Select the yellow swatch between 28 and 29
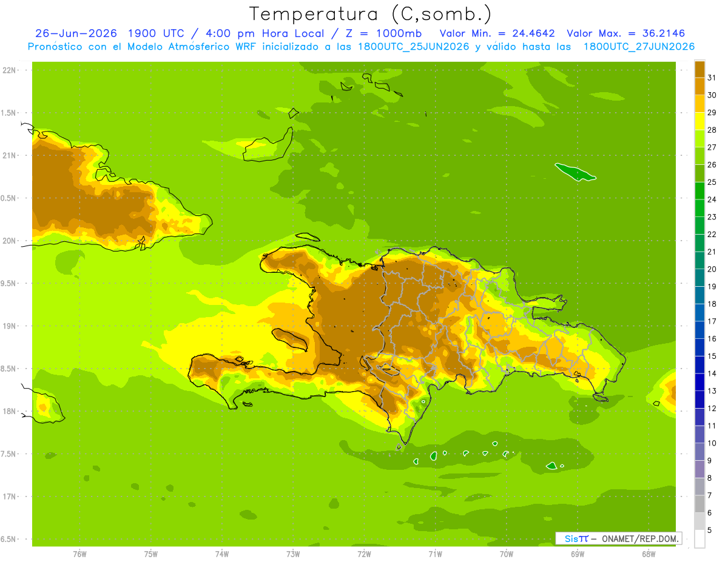The width and height of the screenshot is (728, 562). click(699, 121)
